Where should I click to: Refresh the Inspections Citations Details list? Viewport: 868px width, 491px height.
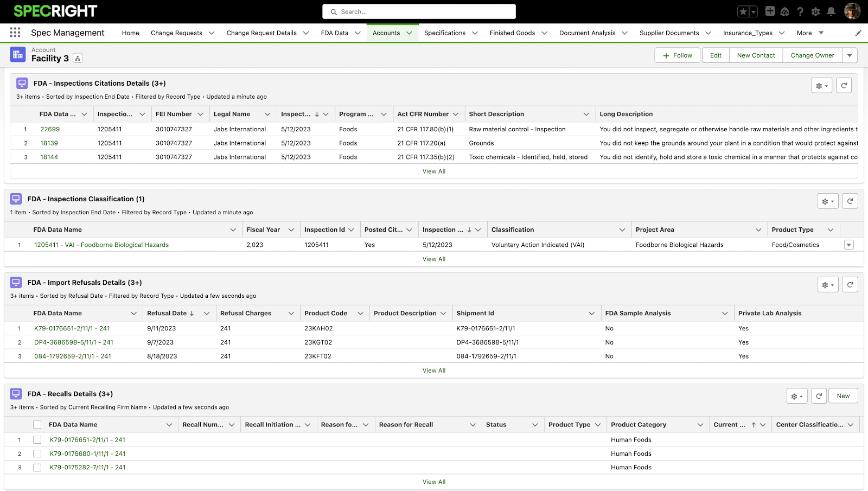(x=844, y=85)
